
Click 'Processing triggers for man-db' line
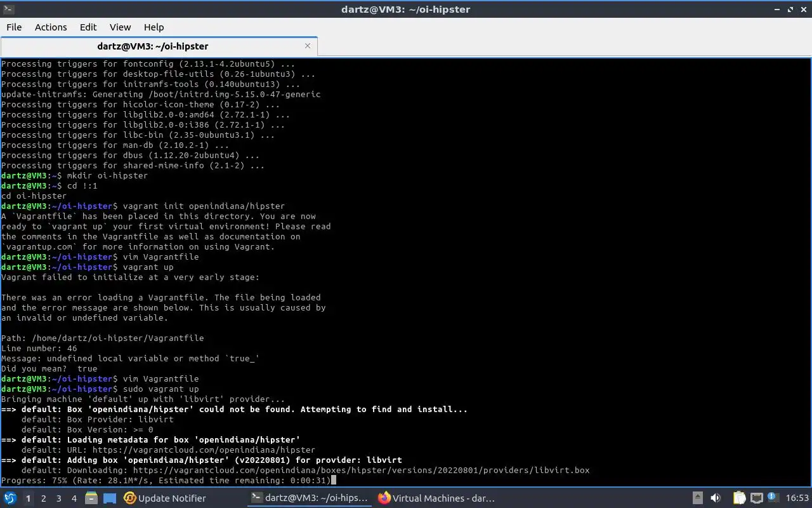coord(115,145)
